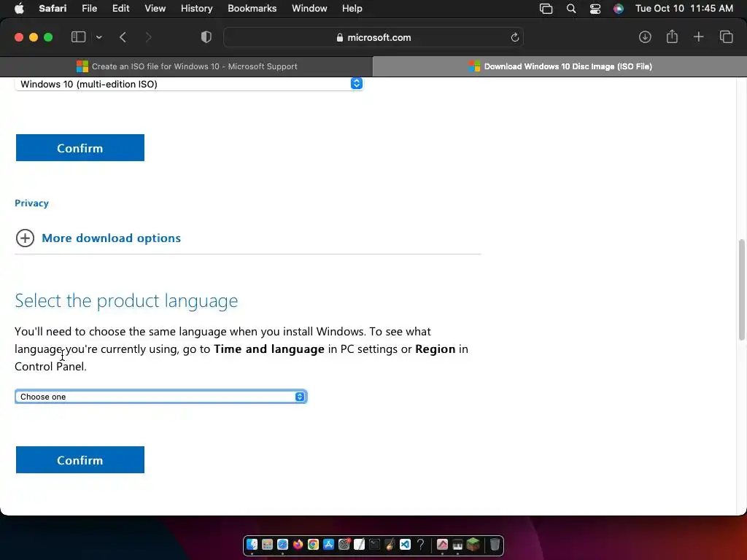Screen dimensions: 747x560
Task: Open the Privacy link
Action: 31,203
